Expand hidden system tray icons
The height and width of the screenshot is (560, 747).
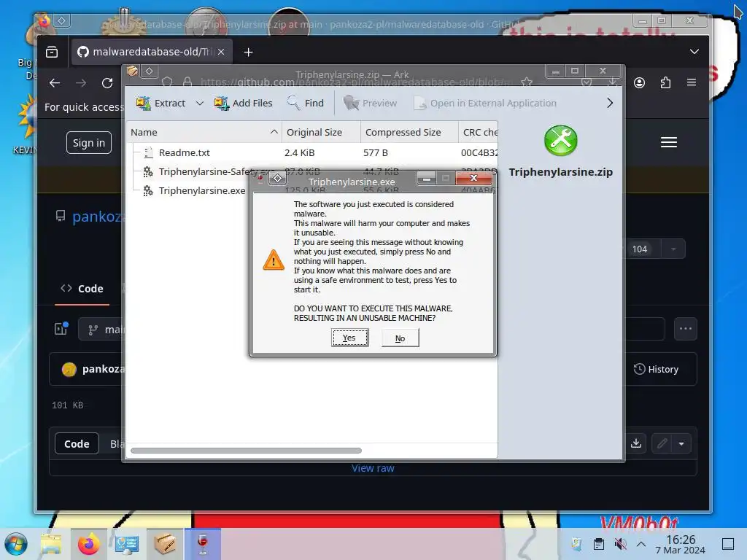(x=641, y=543)
